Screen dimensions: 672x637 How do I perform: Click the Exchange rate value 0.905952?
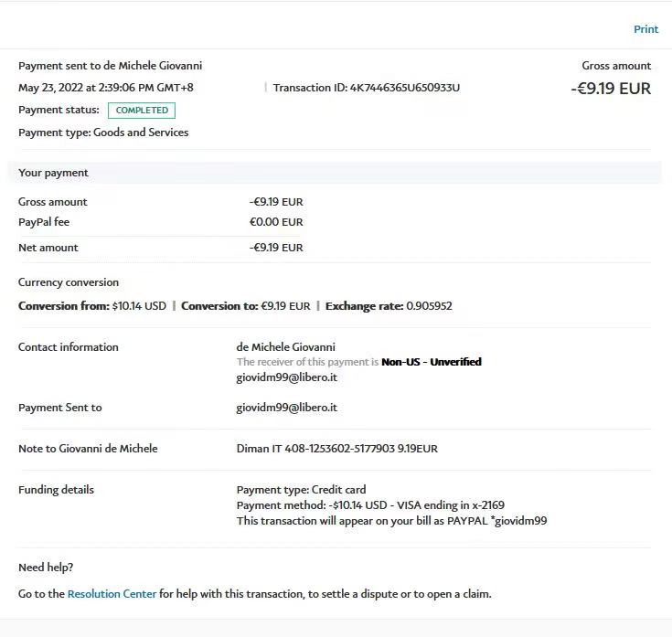(x=429, y=306)
